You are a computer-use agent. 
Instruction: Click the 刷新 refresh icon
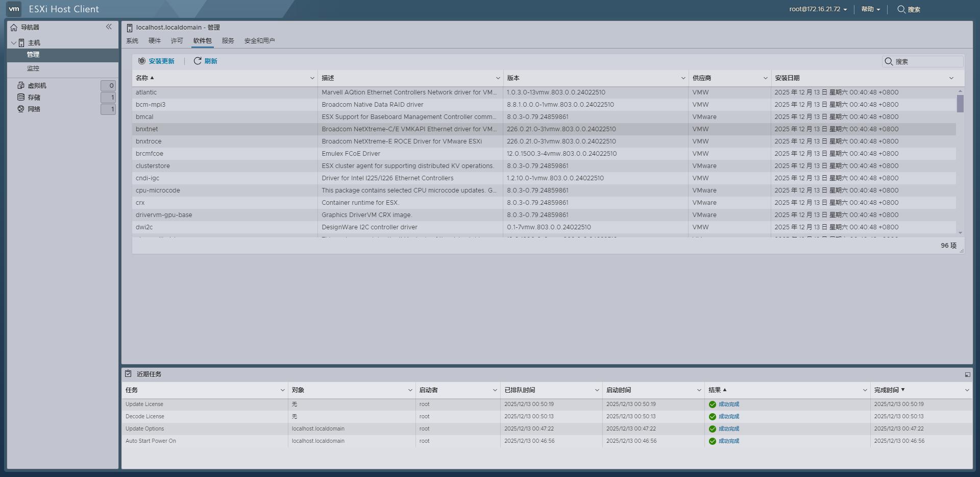pyautogui.click(x=198, y=61)
